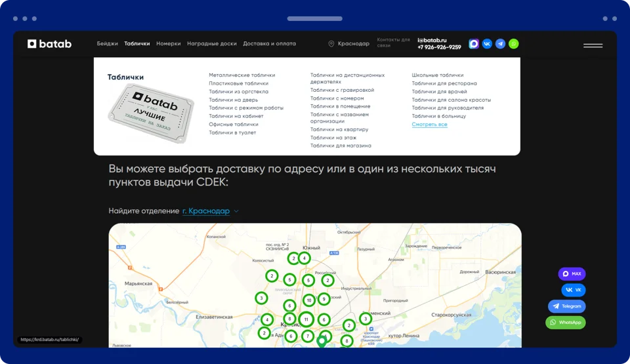Click the Таблички heading in dropdown panel
Screen dimensions: 630x364
click(x=125, y=77)
